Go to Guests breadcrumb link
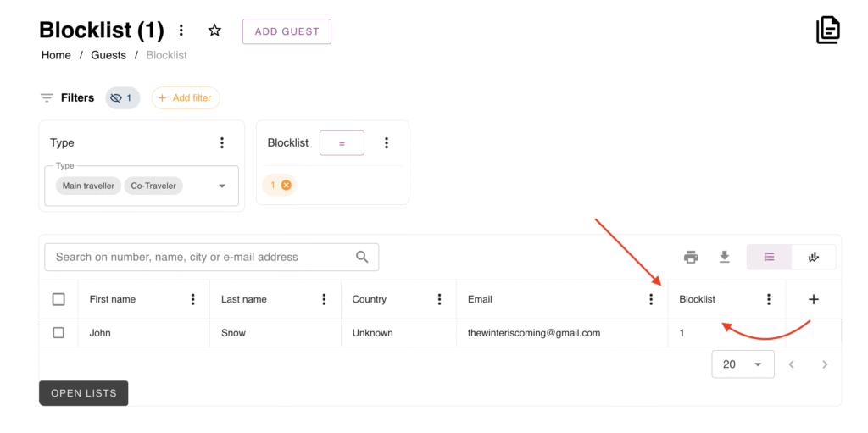Viewport: 868px width, 433px height. [x=108, y=55]
